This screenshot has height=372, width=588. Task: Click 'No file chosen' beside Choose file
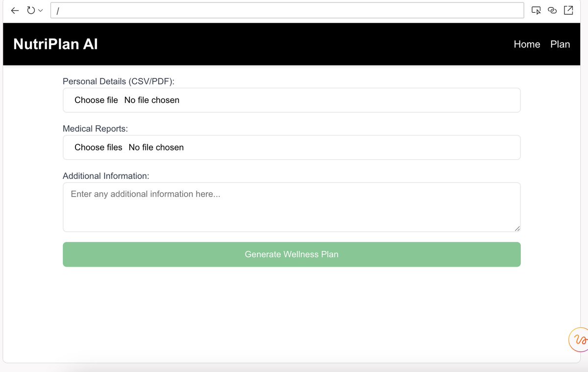(x=152, y=100)
